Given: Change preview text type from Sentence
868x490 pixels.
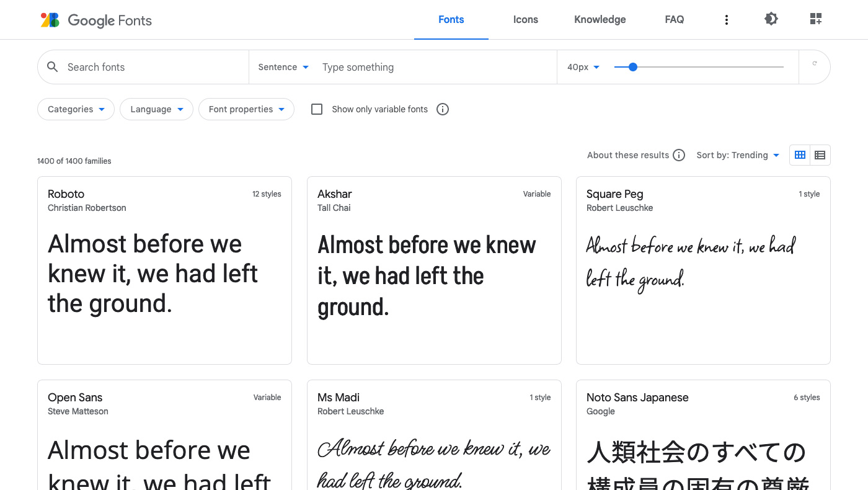Looking at the screenshot, I should (283, 67).
